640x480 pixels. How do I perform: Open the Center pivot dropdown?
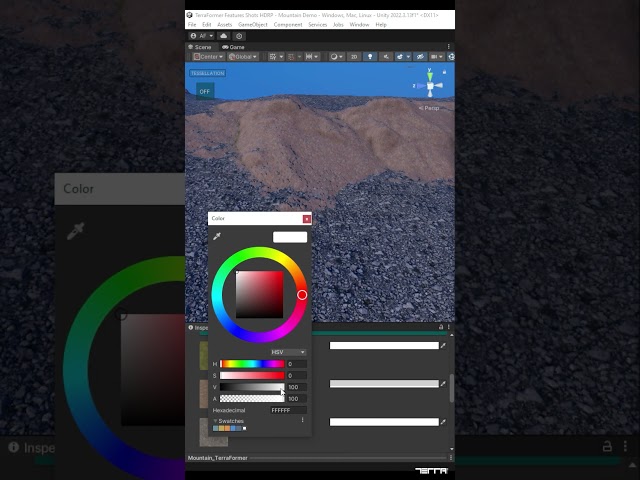tap(208, 57)
